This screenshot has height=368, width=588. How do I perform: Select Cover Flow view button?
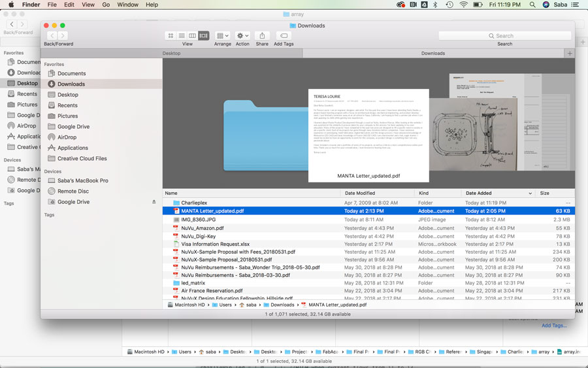click(x=204, y=36)
